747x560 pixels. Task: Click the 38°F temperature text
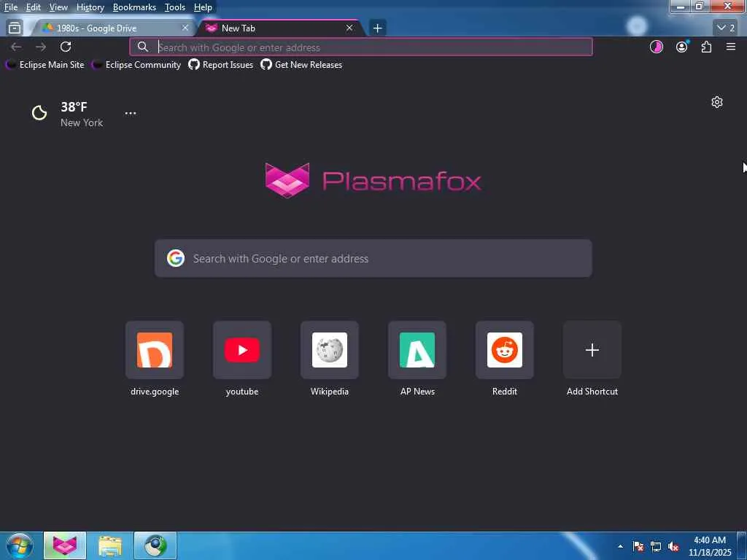coord(74,106)
